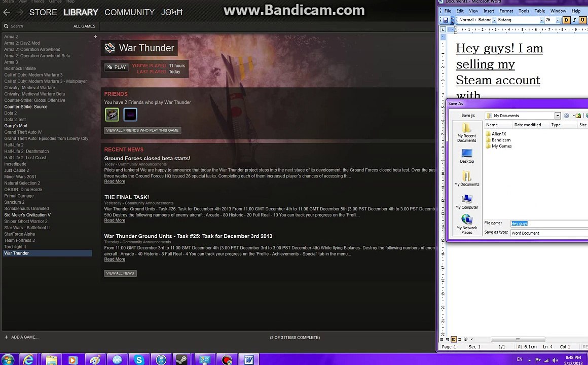
Task: Open the Word Insert menu
Action: pos(489,11)
